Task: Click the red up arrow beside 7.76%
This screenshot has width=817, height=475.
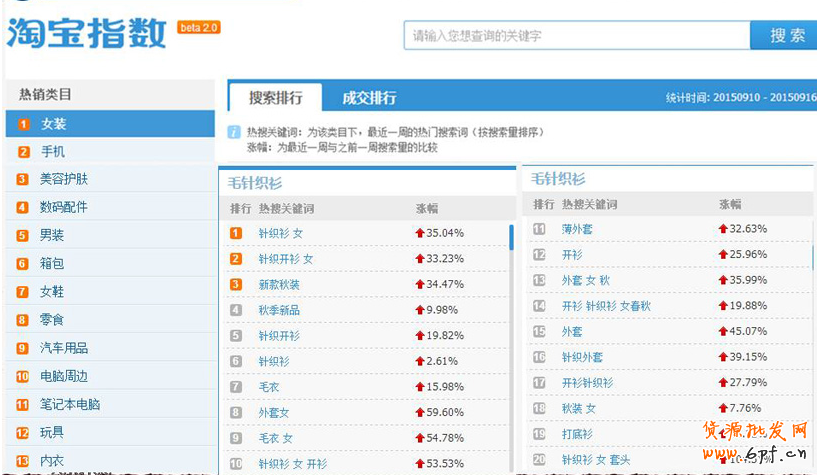Action: 723,408
